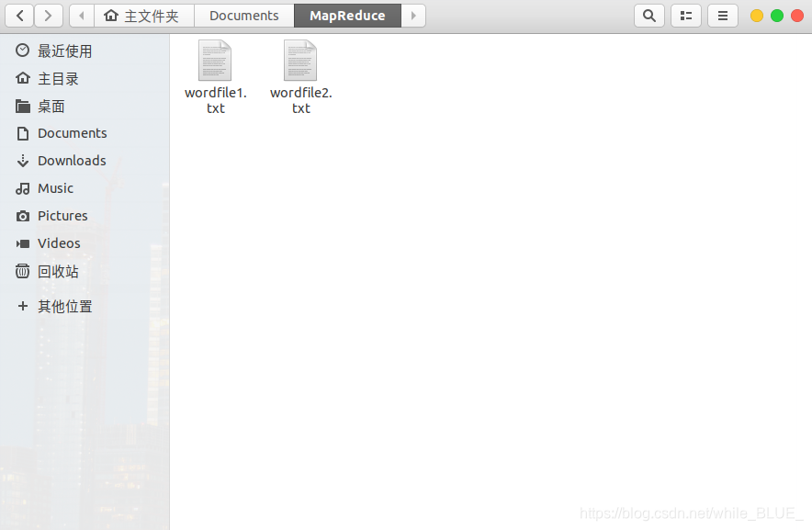Click the wordfile1.txt filename label

[216, 100]
